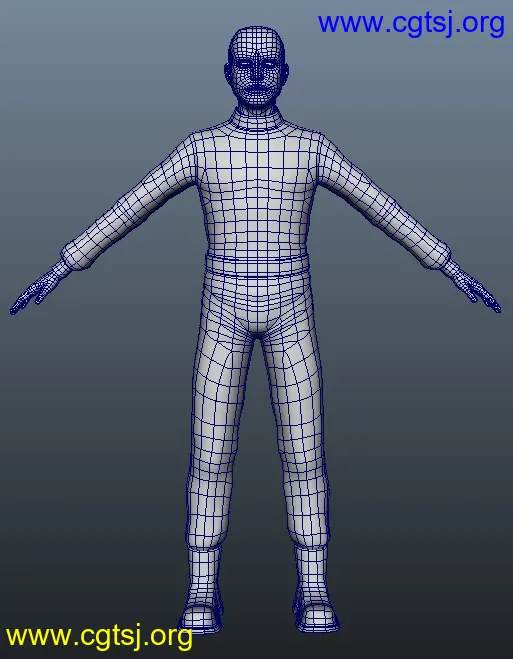This screenshot has width=513, height=659.
Task: Select the boot on the left side
Action: 202,588
